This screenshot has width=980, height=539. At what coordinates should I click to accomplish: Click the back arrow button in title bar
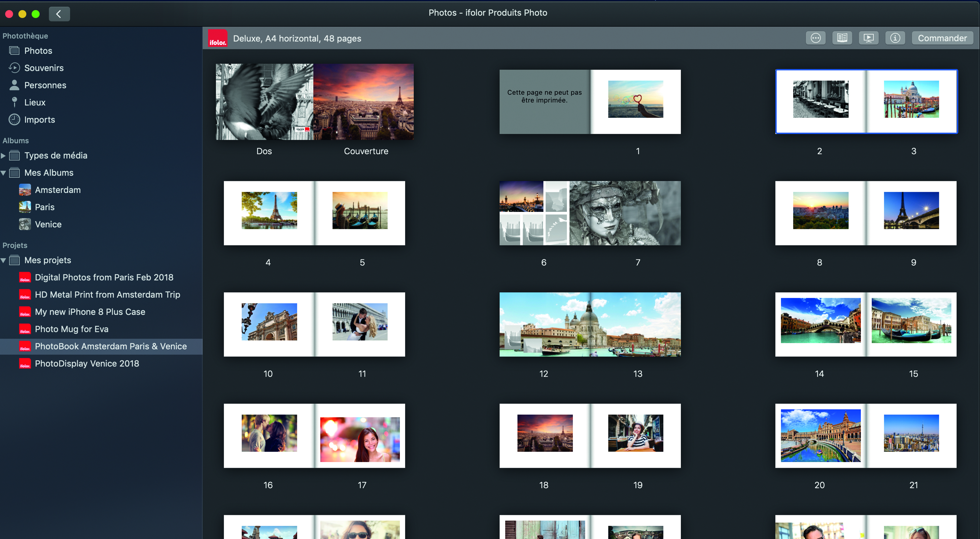pyautogui.click(x=59, y=14)
